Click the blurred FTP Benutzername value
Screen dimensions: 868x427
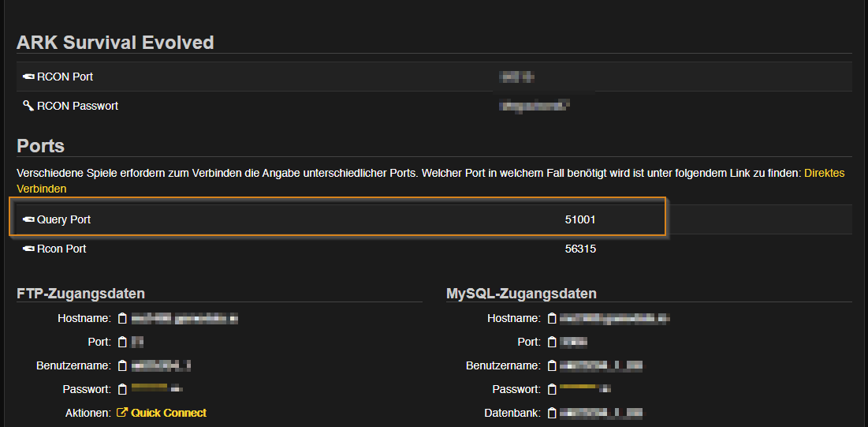click(162, 365)
